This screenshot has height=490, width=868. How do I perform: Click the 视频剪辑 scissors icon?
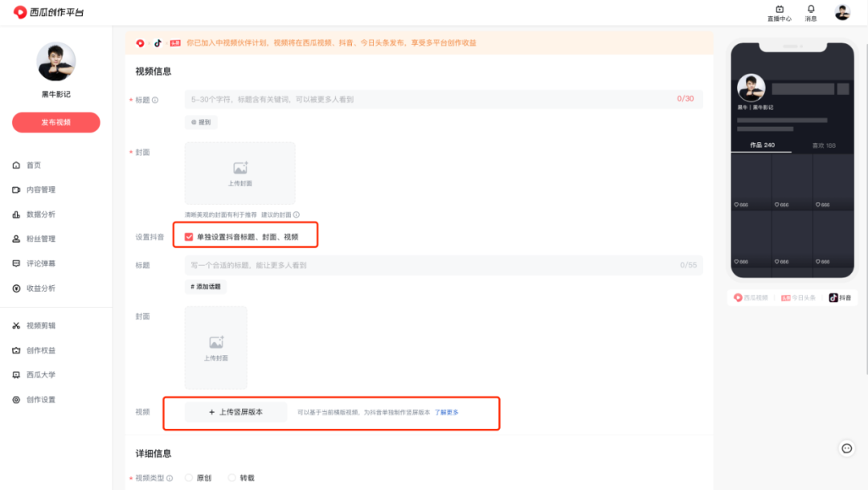point(16,326)
